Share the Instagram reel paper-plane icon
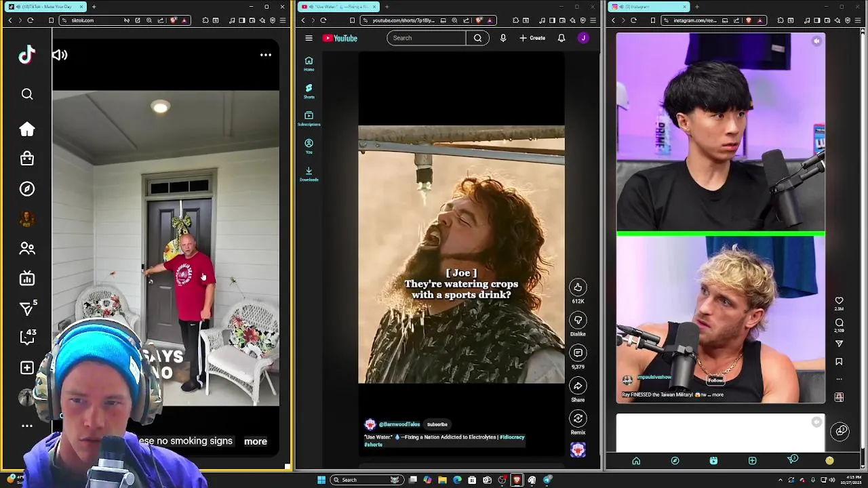Viewport: 868px width, 488px height. point(839,344)
